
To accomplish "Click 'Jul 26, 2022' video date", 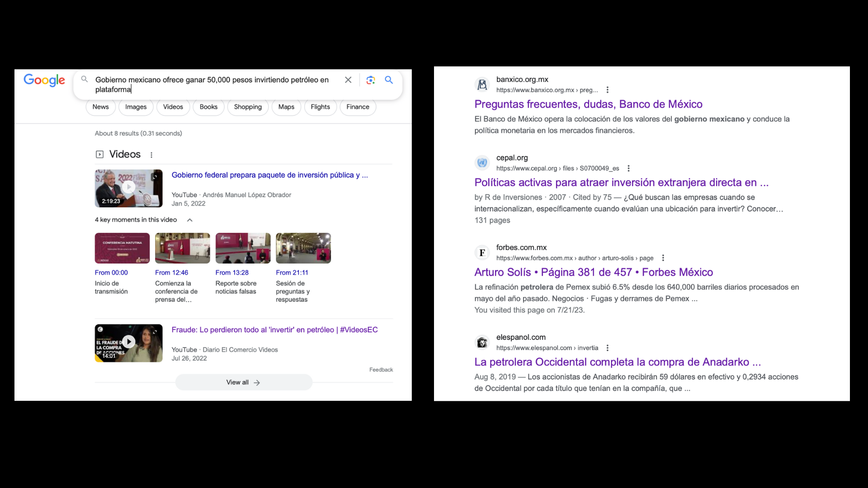I will tap(189, 358).
